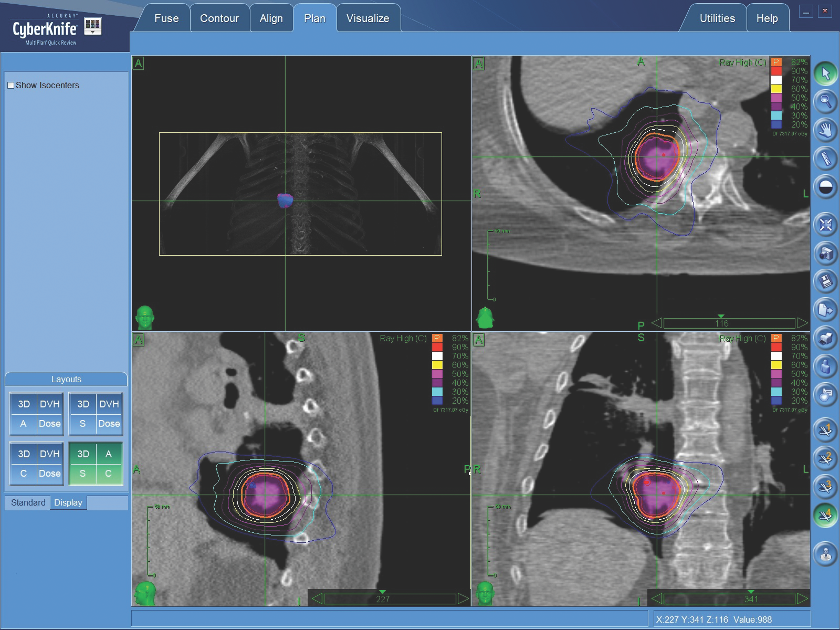Enable the Show Isocenters checkbox

tap(10, 85)
